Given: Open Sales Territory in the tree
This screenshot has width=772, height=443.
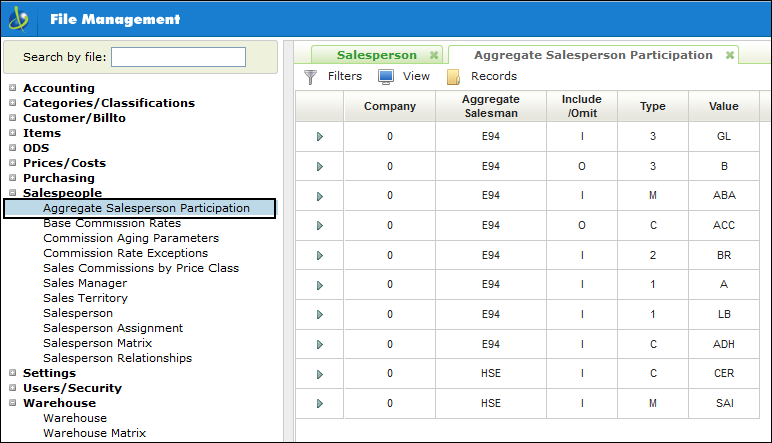Looking at the screenshot, I should (x=85, y=298).
